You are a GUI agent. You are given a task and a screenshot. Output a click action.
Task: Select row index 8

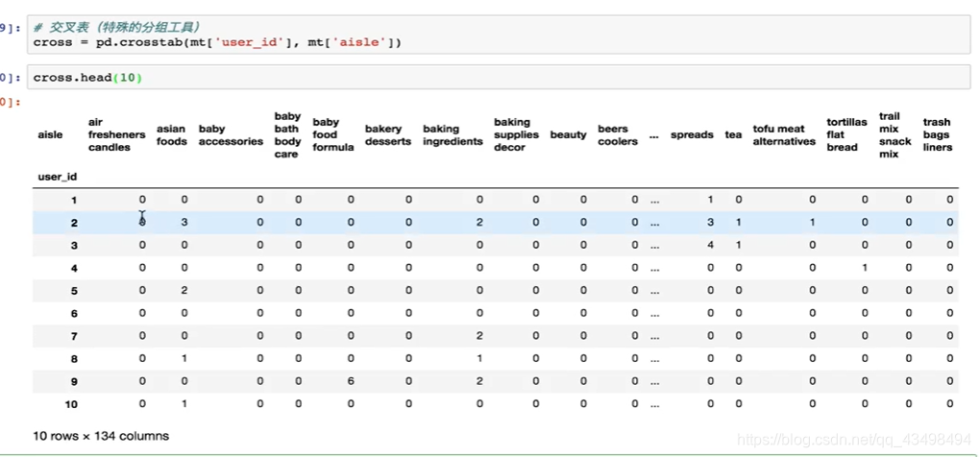tap(74, 358)
